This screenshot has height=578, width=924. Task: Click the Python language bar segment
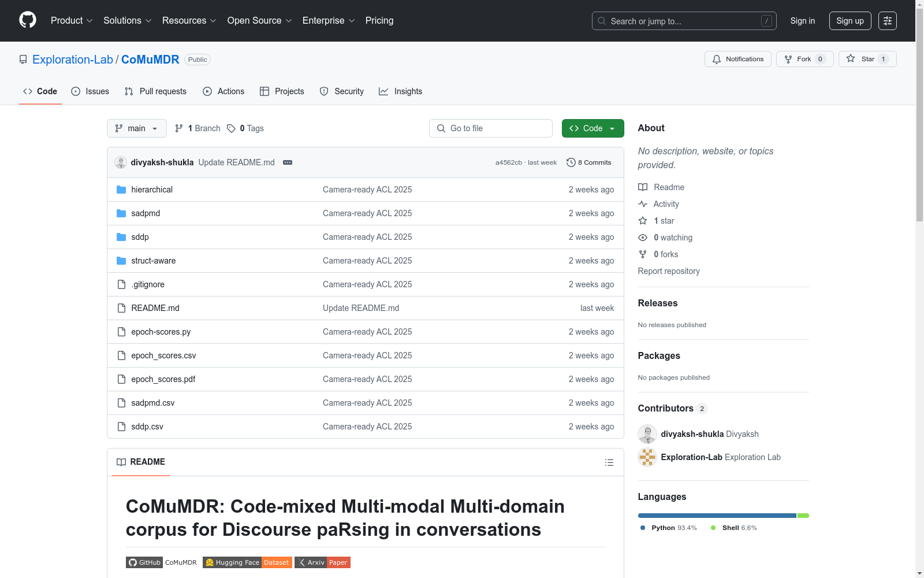717,516
